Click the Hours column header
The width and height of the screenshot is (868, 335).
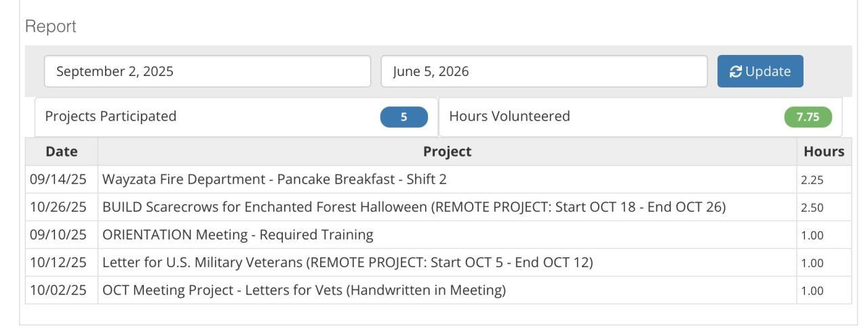(823, 152)
